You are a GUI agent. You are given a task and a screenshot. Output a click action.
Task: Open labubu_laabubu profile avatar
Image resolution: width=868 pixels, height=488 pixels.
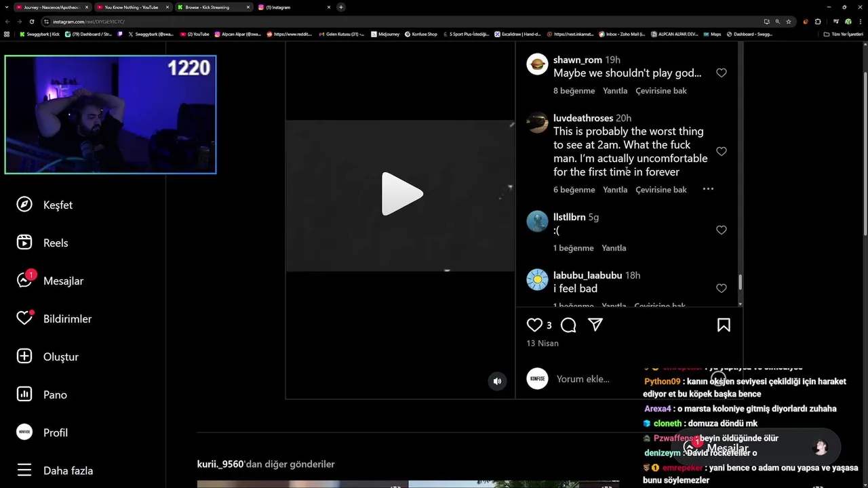click(x=537, y=280)
